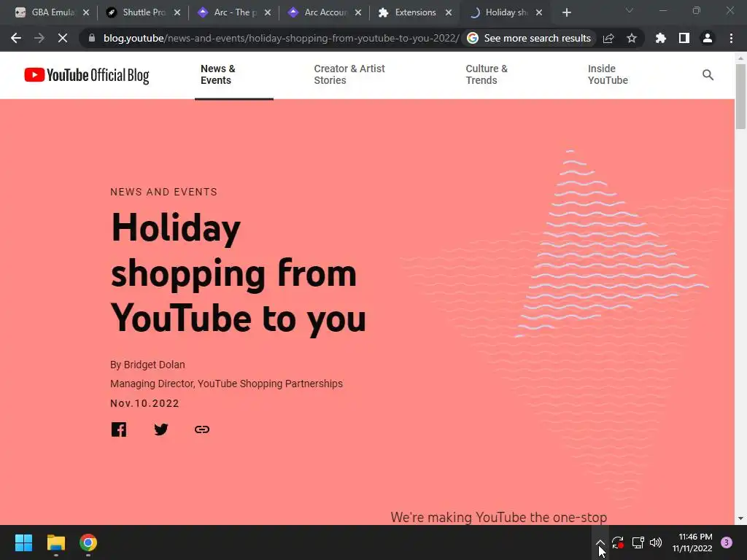Close the Holiday shopping tab
The height and width of the screenshot is (560, 747).
click(539, 12)
